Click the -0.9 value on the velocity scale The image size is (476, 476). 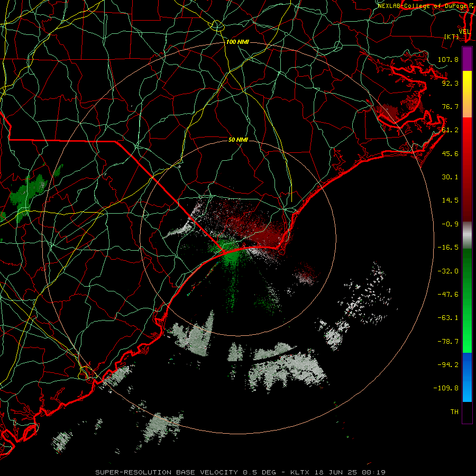click(x=450, y=224)
